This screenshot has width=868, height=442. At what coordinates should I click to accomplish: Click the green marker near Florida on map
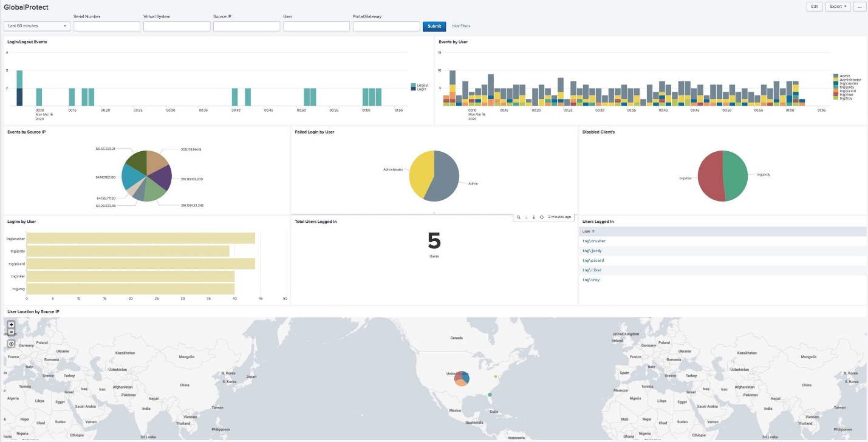click(490, 395)
